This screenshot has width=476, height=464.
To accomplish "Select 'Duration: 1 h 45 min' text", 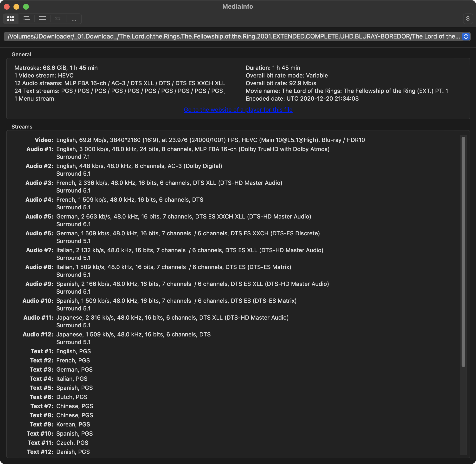I will (x=273, y=68).
